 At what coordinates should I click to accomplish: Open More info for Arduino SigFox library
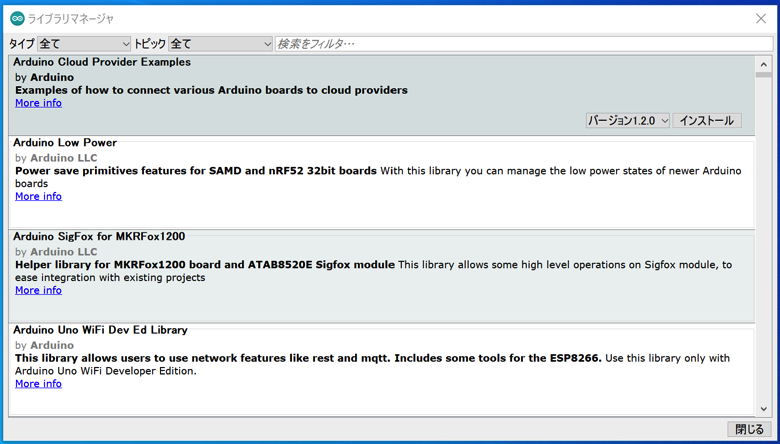pos(38,290)
